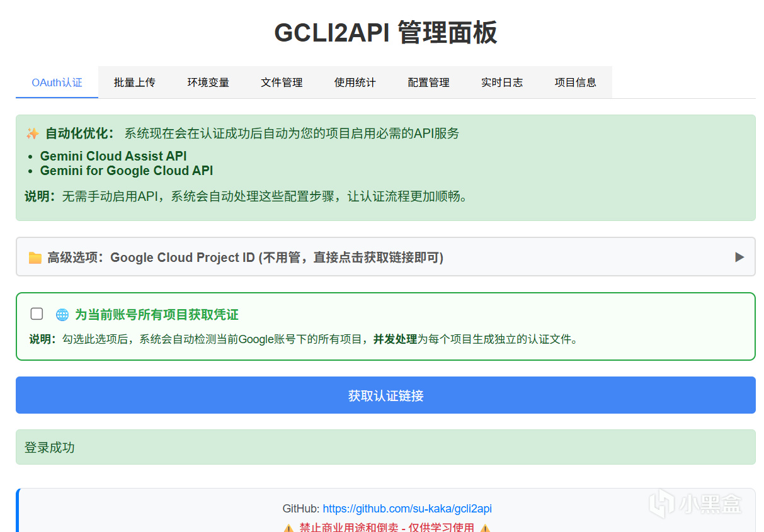Click the warning icon left of 禁止商业用途
Image resolution: width=764 pixels, height=532 pixels.
(288, 528)
